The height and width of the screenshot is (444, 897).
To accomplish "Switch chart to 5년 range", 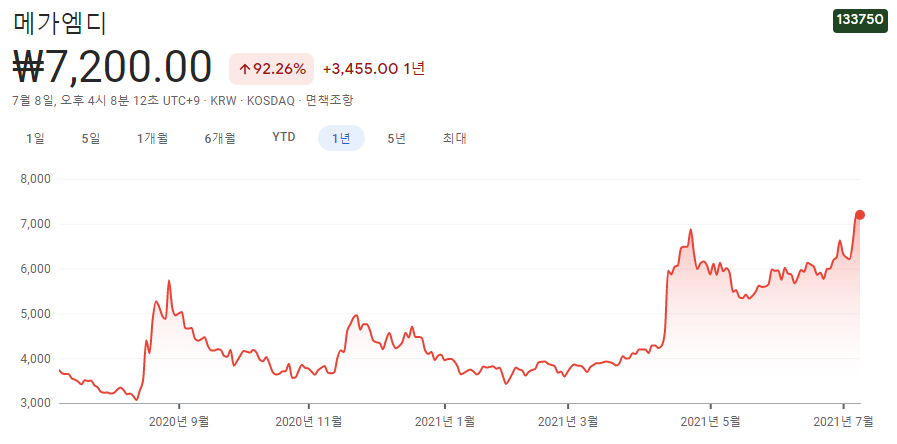I will pos(396,138).
